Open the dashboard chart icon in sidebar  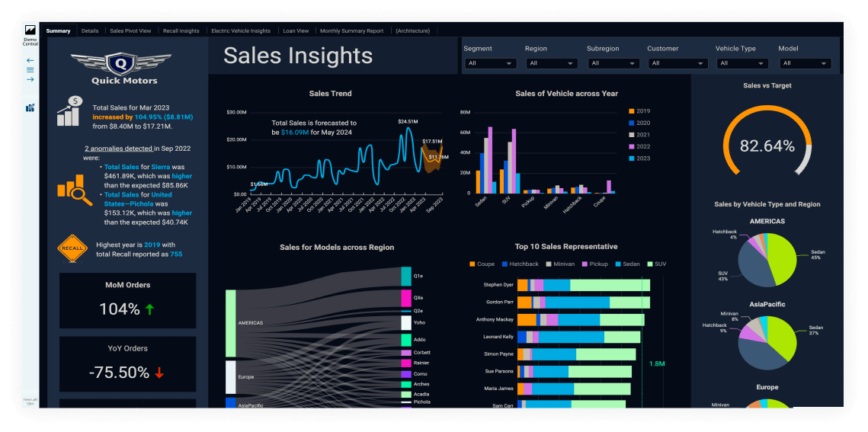pyautogui.click(x=30, y=107)
